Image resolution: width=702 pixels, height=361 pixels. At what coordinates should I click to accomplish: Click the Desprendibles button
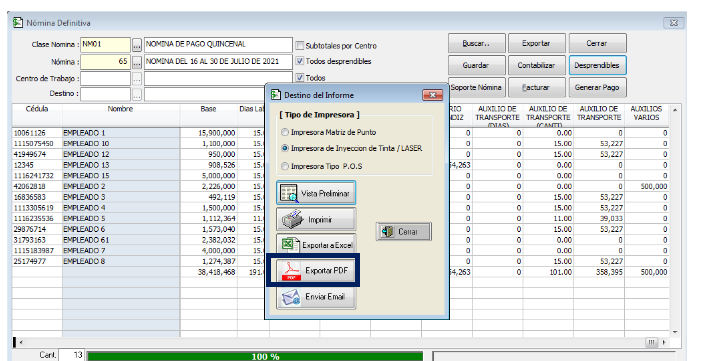[x=597, y=65]
